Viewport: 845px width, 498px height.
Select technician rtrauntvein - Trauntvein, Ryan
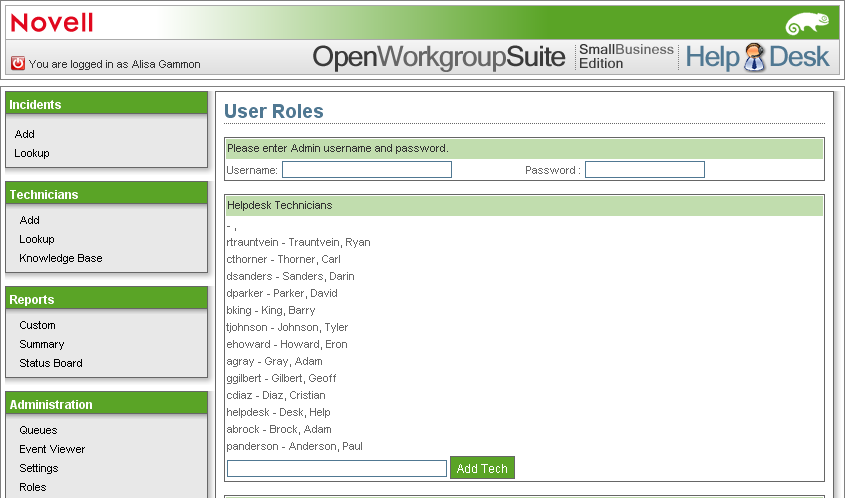tap(298, 242)
